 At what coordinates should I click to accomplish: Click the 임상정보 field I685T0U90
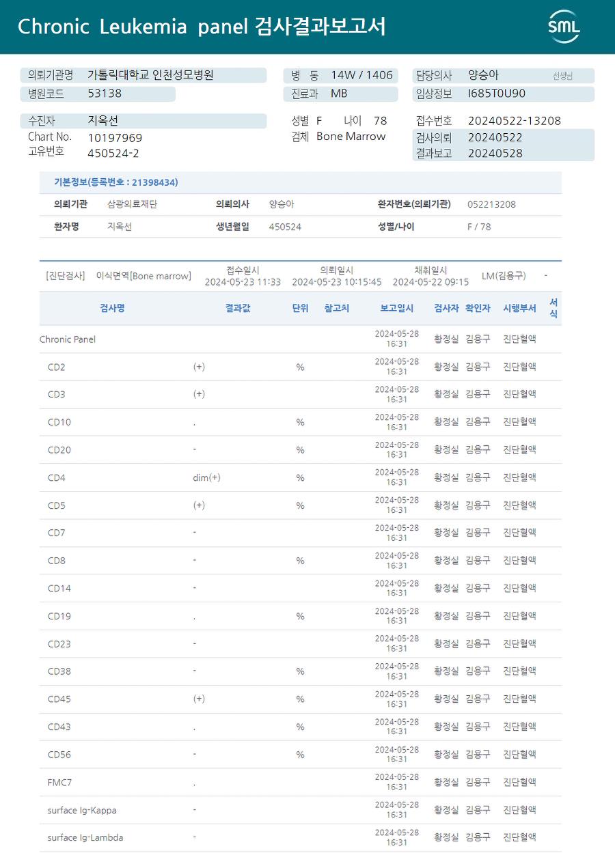(496, 94)
